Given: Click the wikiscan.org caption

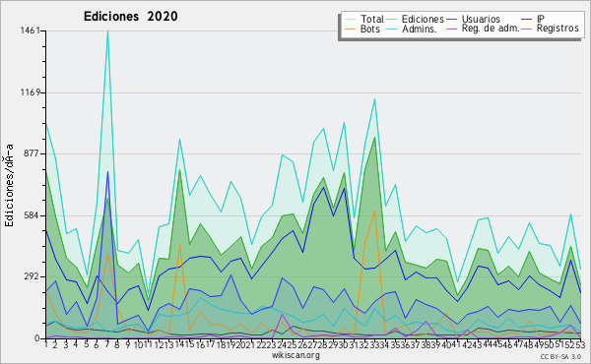Looking at the screenshot, I should point(295,355).
